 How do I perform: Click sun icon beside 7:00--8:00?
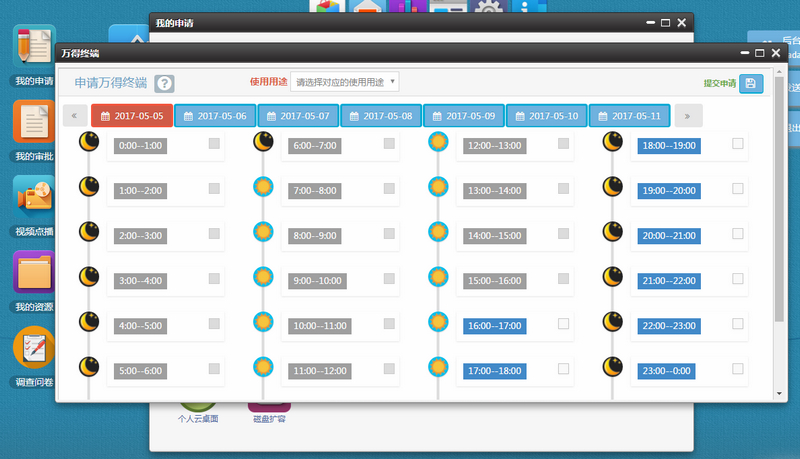click(x=263, y=187)
